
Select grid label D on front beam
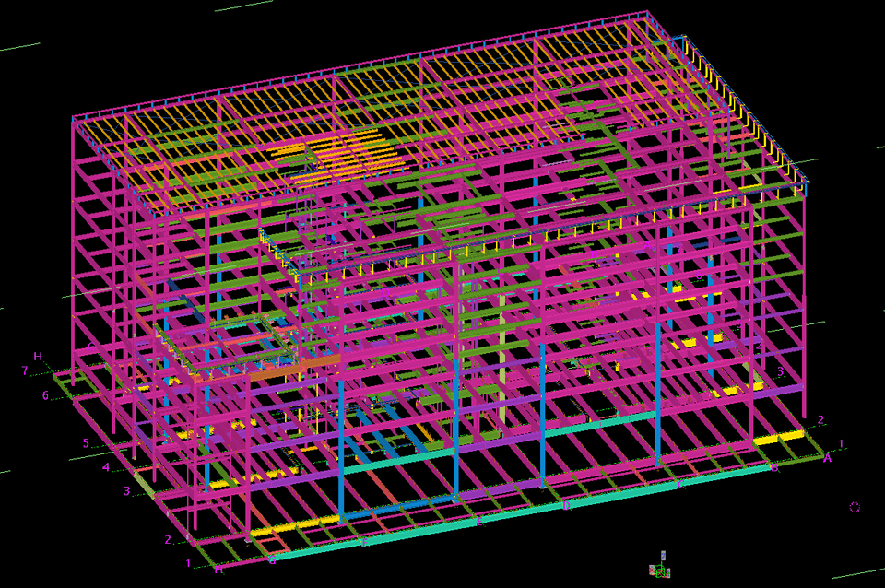click(566, 505)
